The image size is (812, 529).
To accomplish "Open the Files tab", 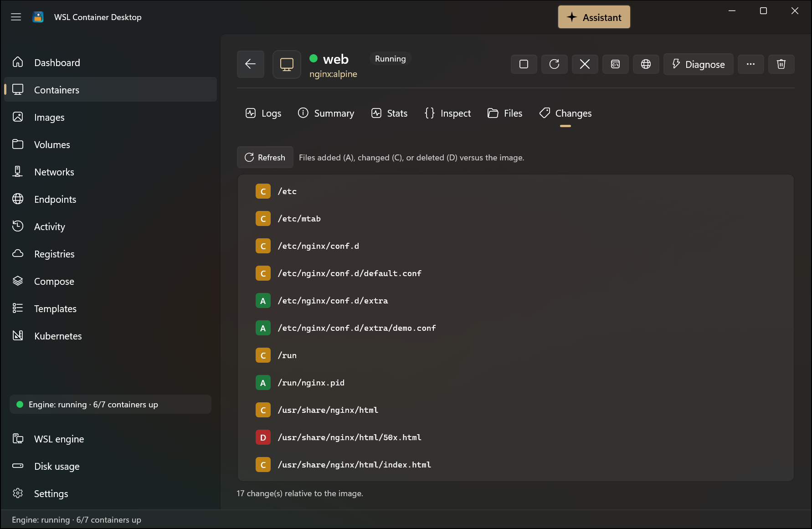I will (x=505, y=113).
